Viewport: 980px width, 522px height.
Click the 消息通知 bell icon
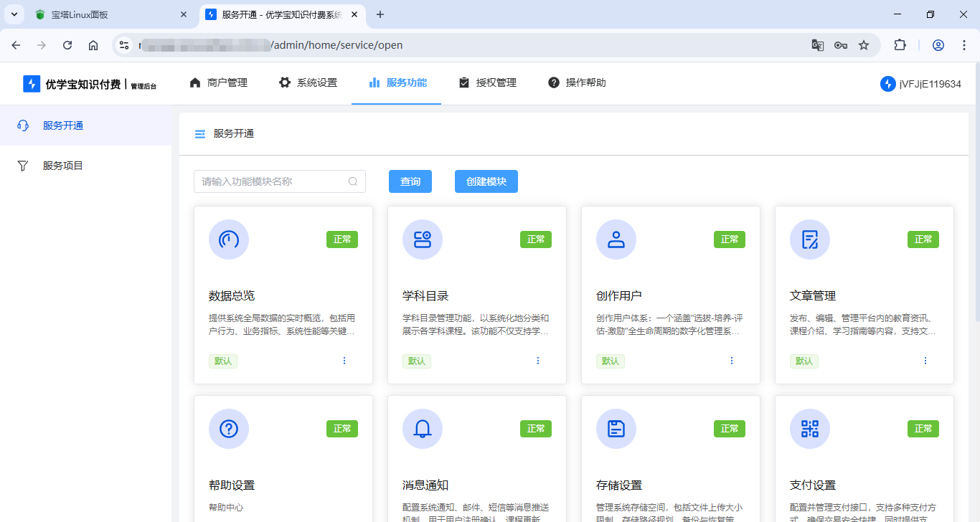point(422,429)
